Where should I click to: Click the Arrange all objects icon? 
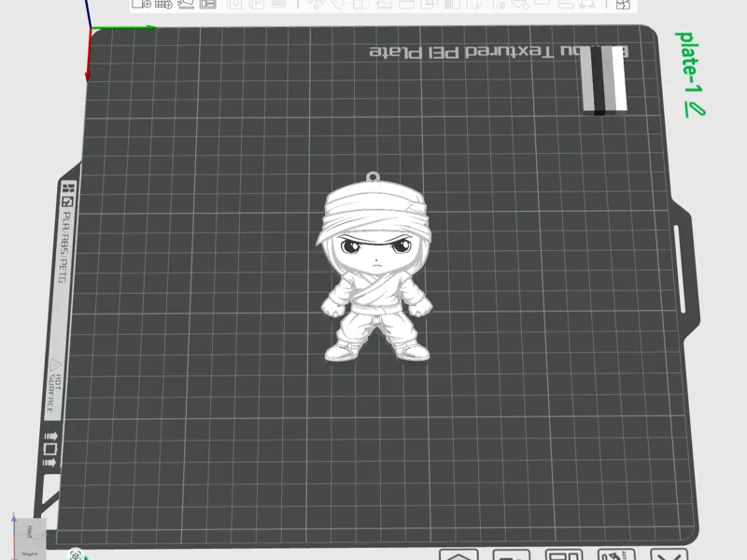(x=208, y=4)
